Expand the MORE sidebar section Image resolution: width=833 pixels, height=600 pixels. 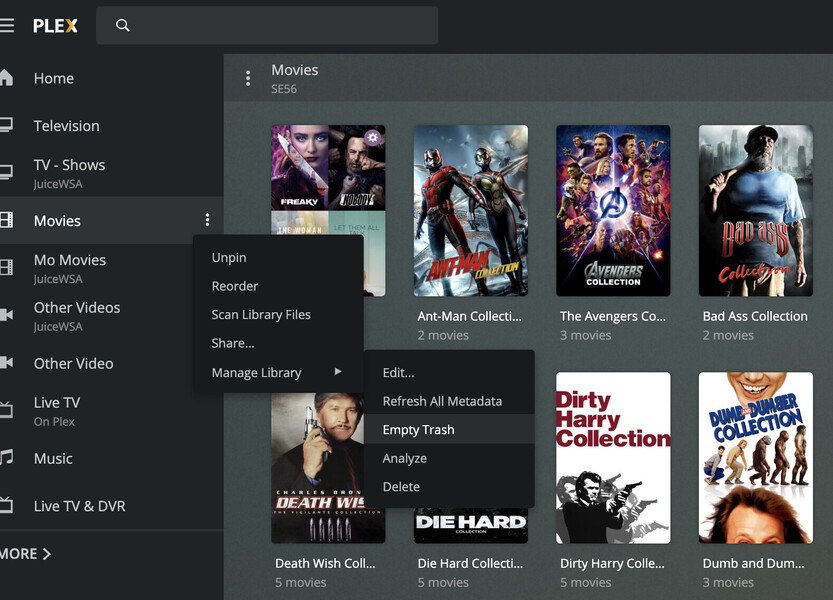25,554
